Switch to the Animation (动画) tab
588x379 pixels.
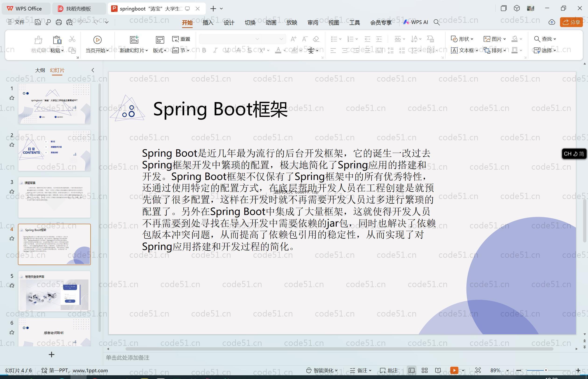point(271,23)
